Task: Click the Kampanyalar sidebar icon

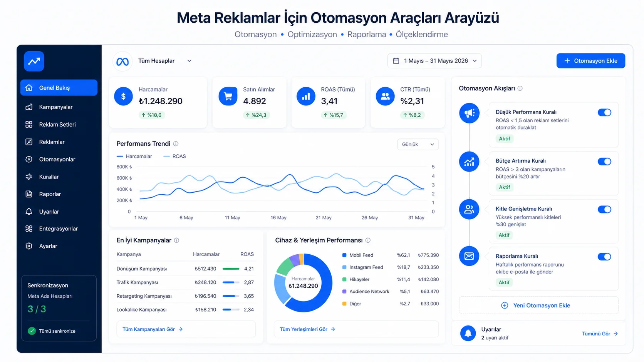Action: (x=29, y=107)
